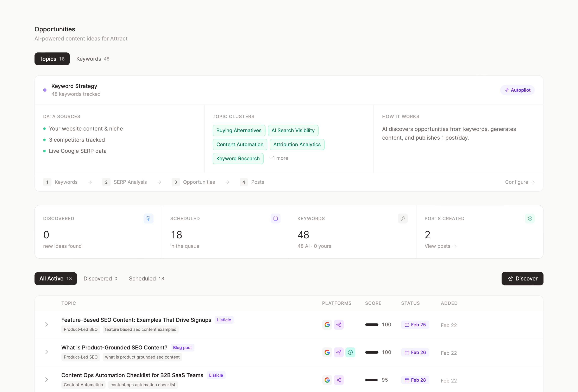
Task: Expand the Content Ops Automation Checklist row
Action: (x=46, y=380)
